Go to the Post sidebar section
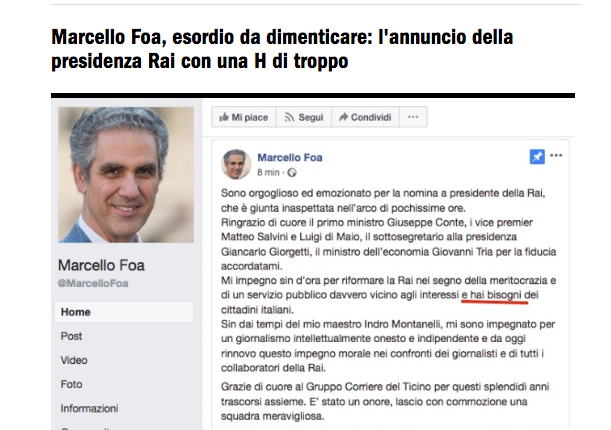Screen dimensions: 611x430 coord(71,336)
